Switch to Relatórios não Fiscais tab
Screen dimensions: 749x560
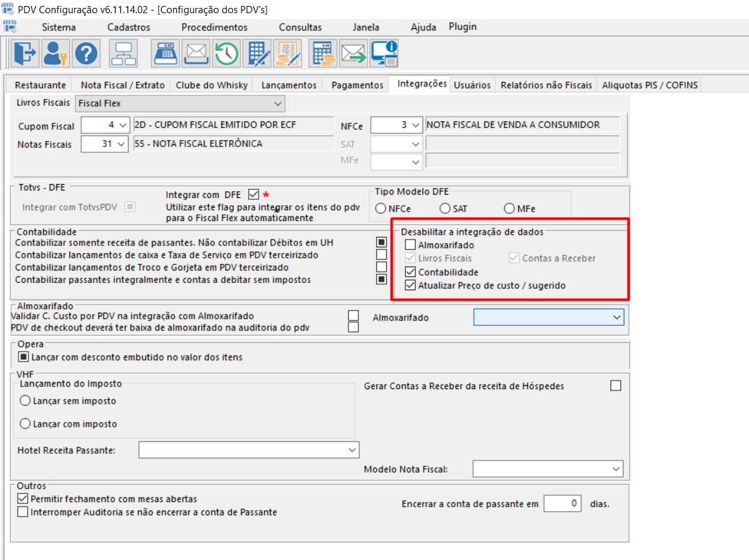pos(546,85)
